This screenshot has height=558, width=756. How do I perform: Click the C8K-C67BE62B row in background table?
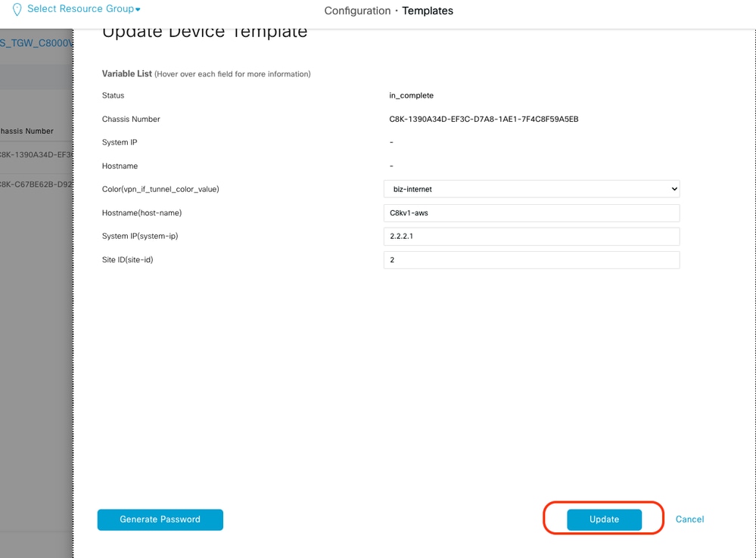coord(36,184)
